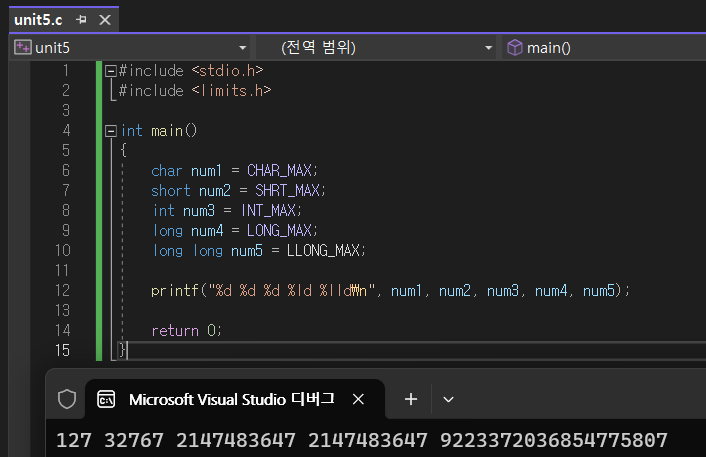Pin the unit5.c tab

[81, 19]
